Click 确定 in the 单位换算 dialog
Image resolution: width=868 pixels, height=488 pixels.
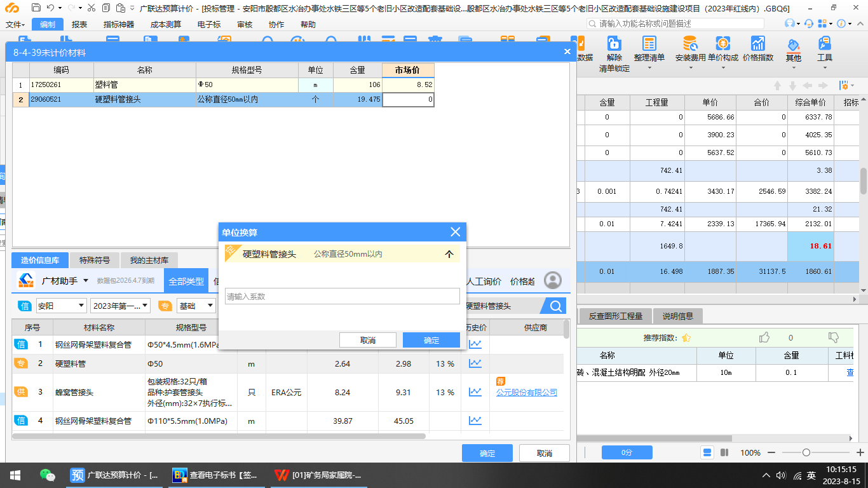[431, 340]
